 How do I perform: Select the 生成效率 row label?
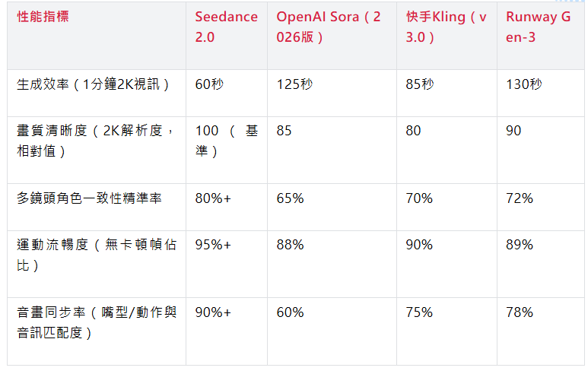93,84
